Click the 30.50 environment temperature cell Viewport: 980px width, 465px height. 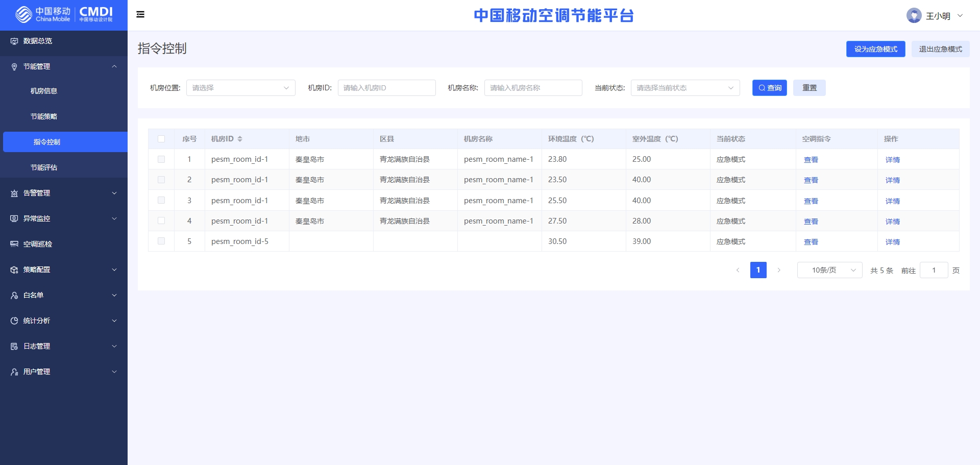coord(584,241)
